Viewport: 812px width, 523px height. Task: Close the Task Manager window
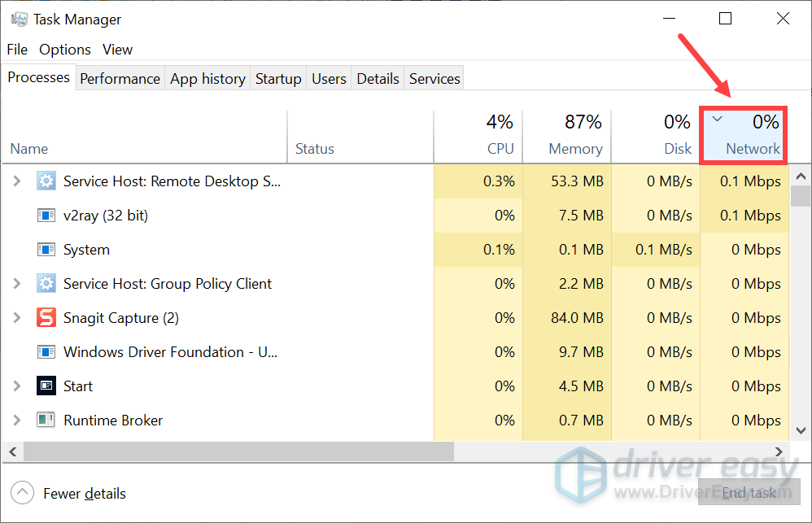point(783,19)
